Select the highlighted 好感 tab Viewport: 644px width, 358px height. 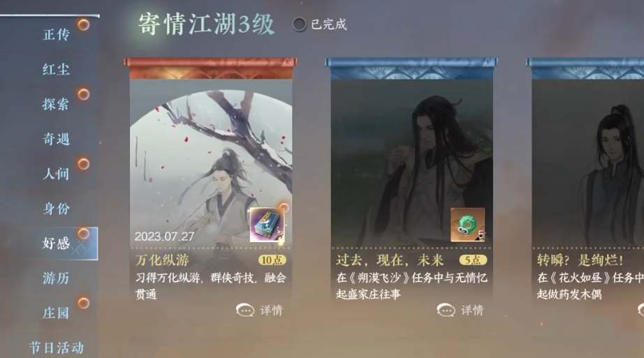57,244
